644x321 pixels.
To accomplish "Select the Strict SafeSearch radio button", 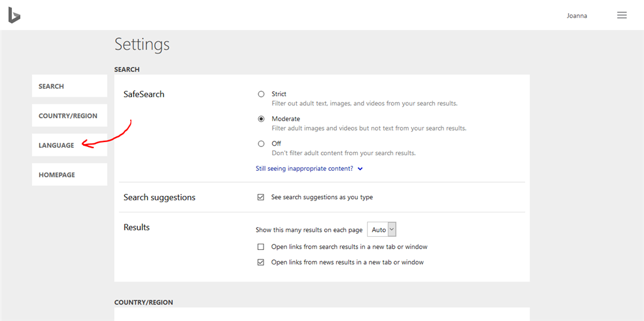I will click(x=261, y=94).
